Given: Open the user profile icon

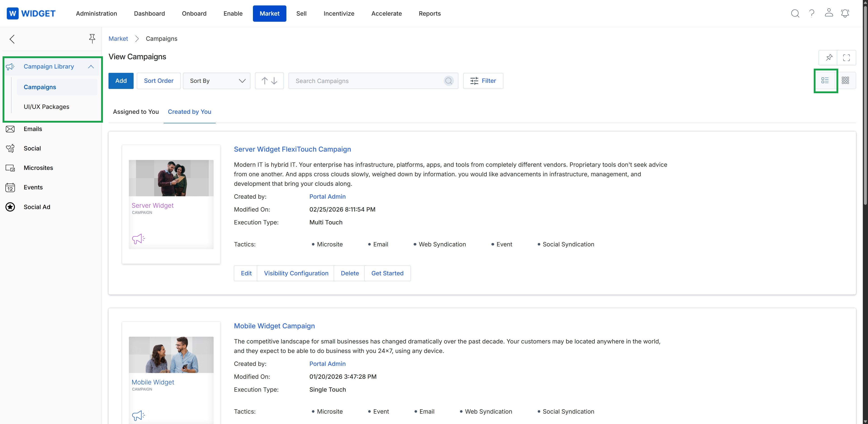Looking at the screenshot, I should [829, 13].
